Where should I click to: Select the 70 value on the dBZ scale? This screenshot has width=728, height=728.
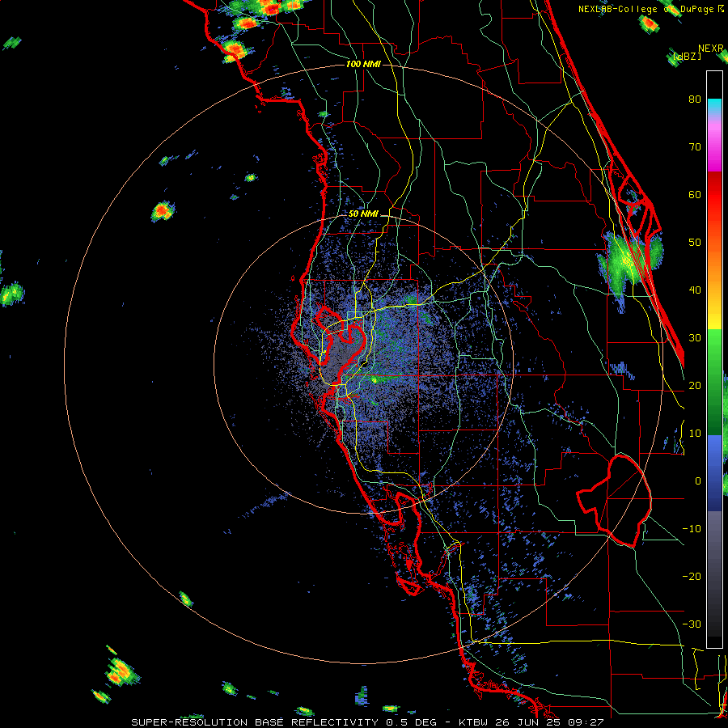click(x=695, y=146)
